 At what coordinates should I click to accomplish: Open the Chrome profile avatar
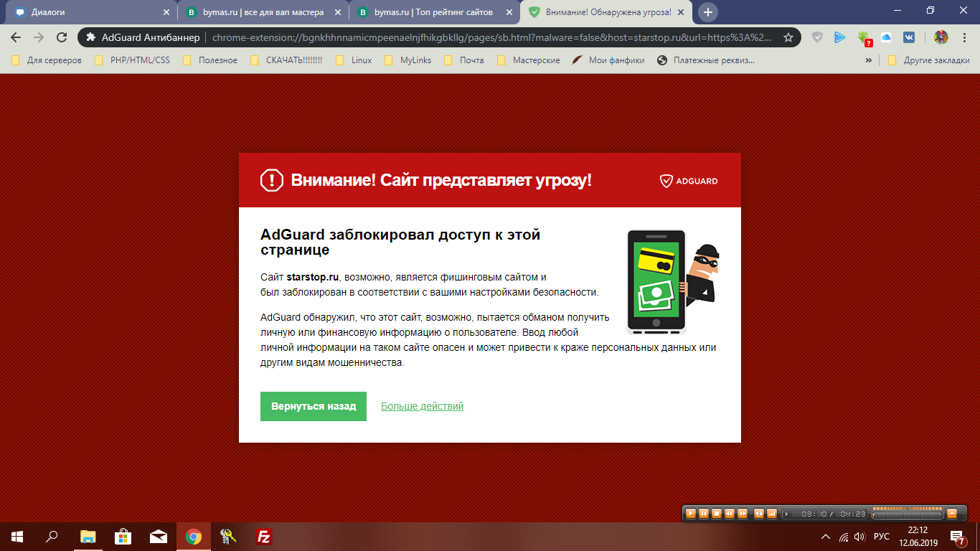941,37
